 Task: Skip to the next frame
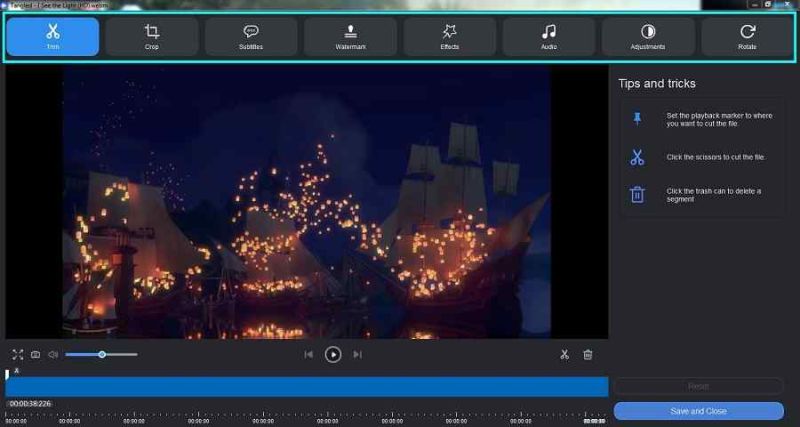tap(357, 354)
